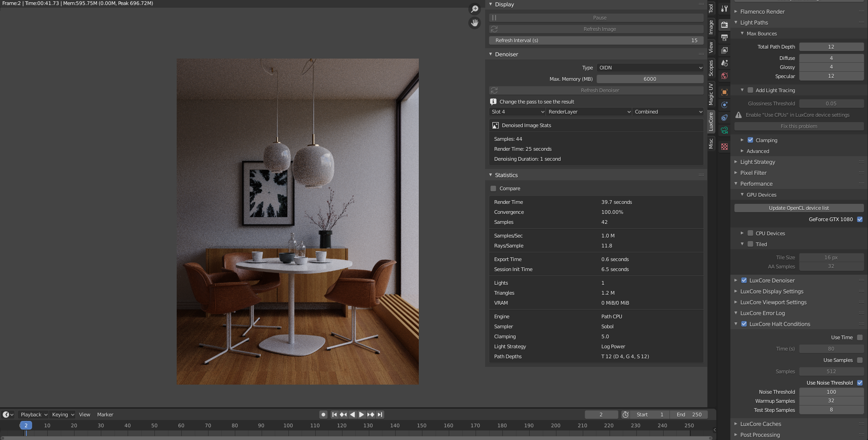
Task: Jump to the timeline end frame
Action: [x=380, y=415]
